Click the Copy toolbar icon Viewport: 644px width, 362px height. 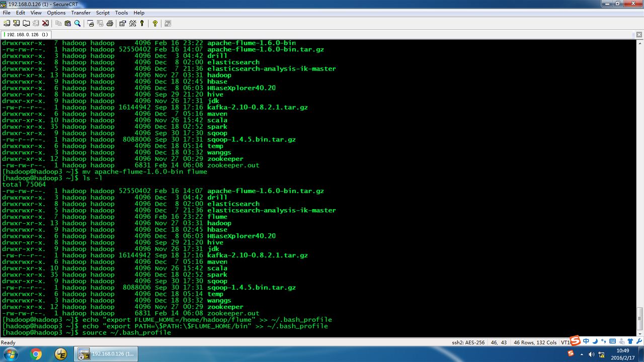[58, 23]
